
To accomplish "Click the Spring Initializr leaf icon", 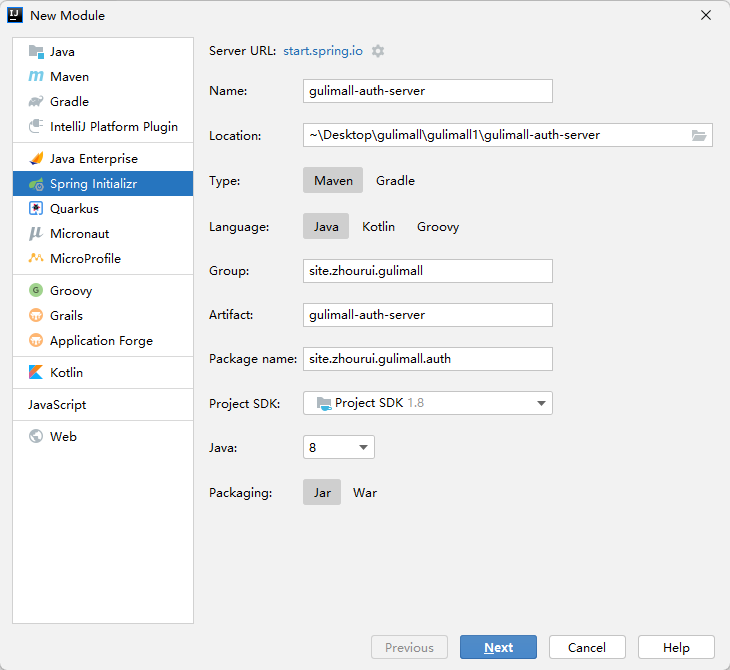I will click(x=36, y=184).
